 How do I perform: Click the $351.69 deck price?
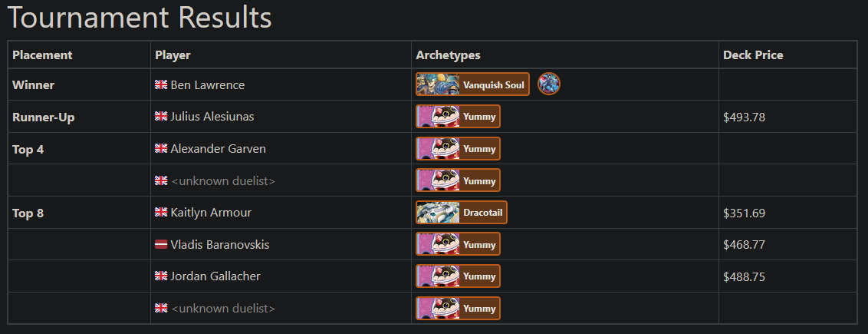click(744, 213)
